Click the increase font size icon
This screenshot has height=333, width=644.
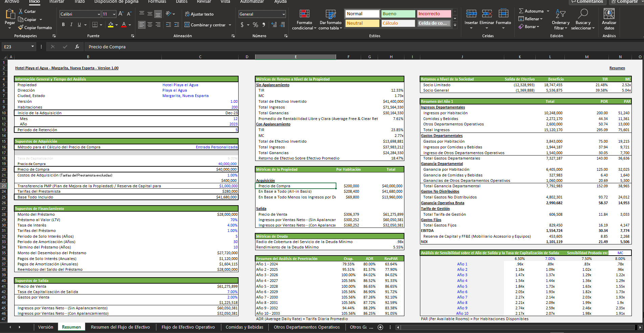coord(121,14)
